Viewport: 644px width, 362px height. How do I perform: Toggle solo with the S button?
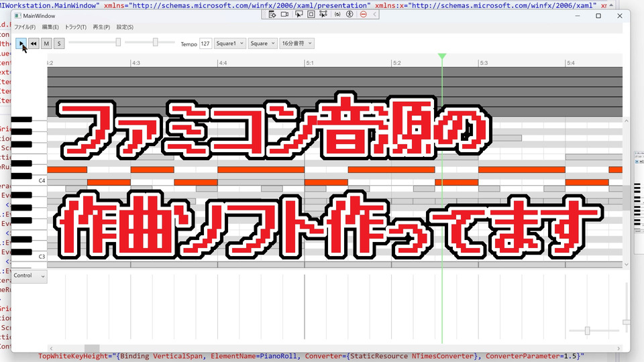point(59,43)
